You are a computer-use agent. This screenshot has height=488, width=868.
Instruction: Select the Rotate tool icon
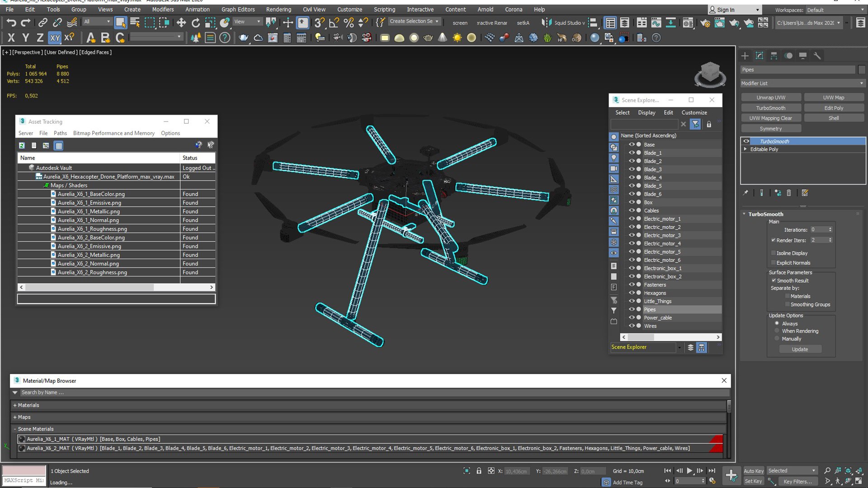tap(196, 23)
